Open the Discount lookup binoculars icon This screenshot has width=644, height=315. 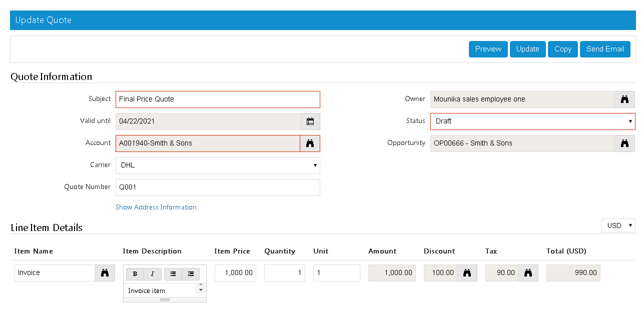coord(467,273)
